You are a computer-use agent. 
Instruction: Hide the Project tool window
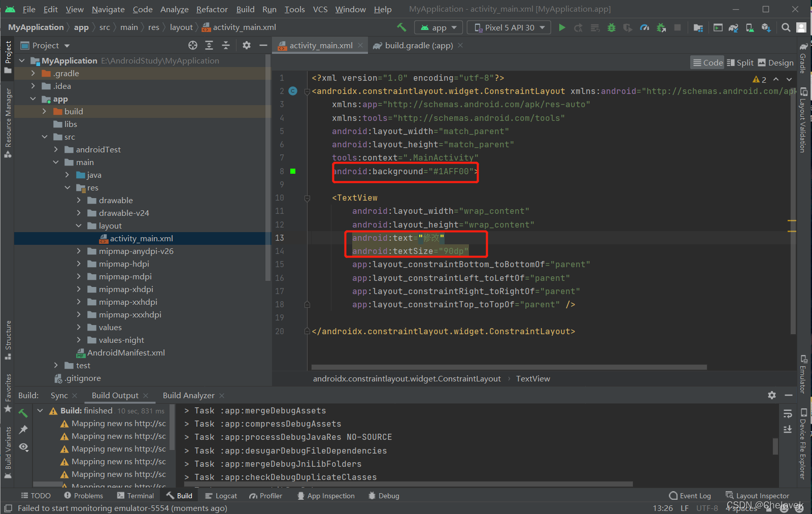[263, 45]
